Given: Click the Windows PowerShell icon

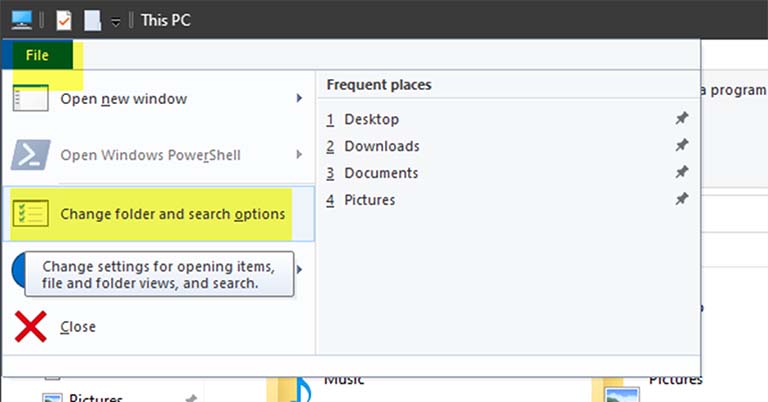Looking at the screenshot, I should pos(30,155).
